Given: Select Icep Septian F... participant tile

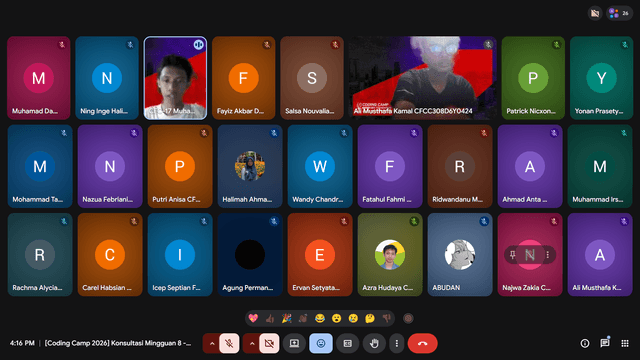Looking at the screenshot, I should pyautogui.click(x=180, y=255).
